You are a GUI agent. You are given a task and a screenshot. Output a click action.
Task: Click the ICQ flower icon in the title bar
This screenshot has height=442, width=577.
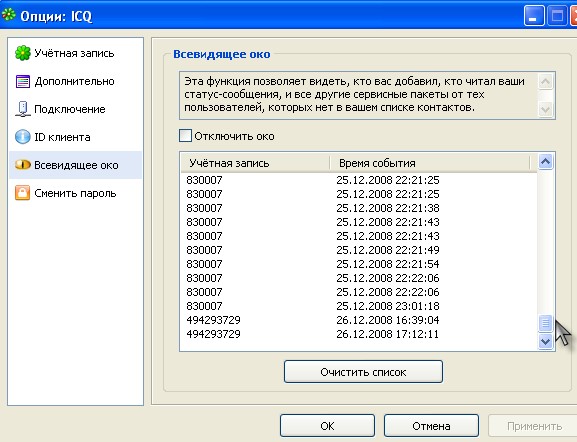click(x=9, y=15)
